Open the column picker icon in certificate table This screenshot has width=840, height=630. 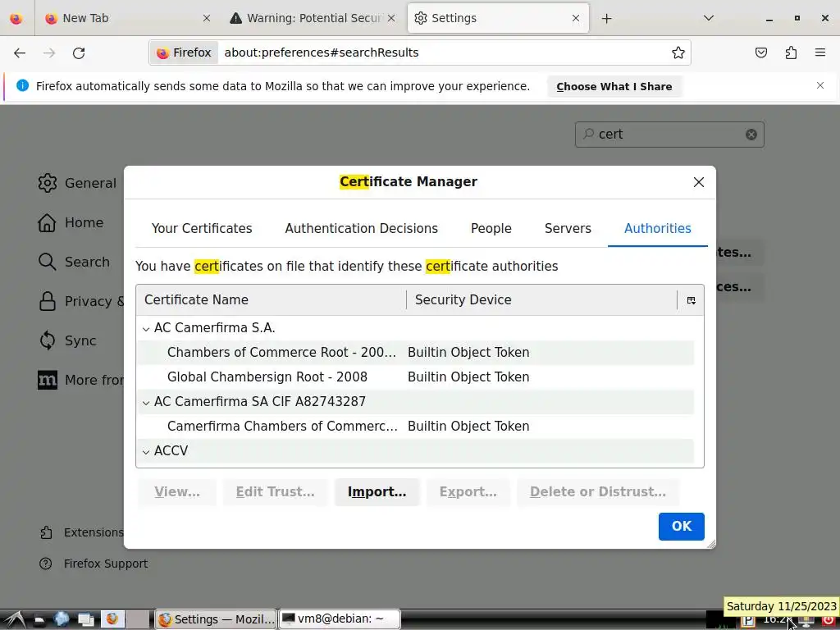691,300
